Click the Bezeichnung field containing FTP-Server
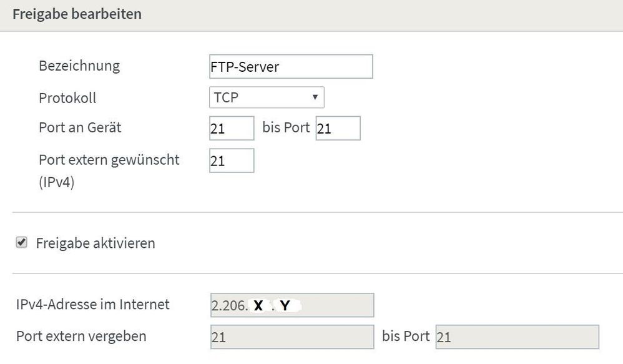The width and height of the screenshot is (623, 364). point(291,66)
